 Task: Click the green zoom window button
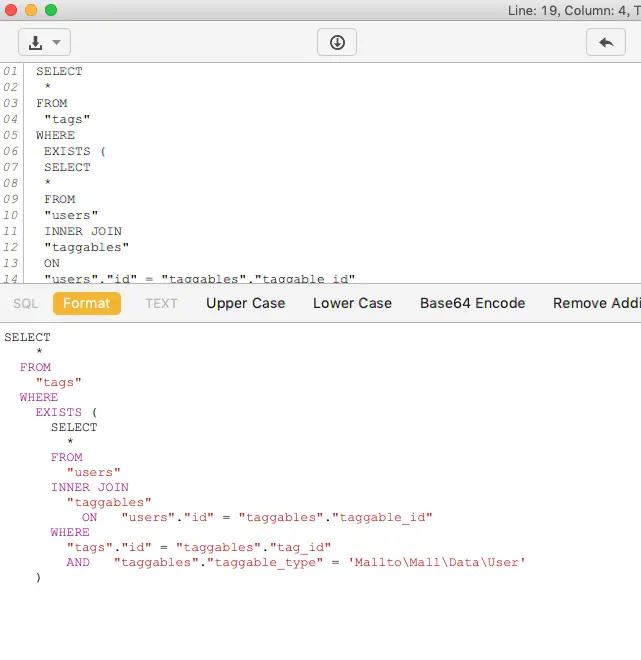point(51,10)
